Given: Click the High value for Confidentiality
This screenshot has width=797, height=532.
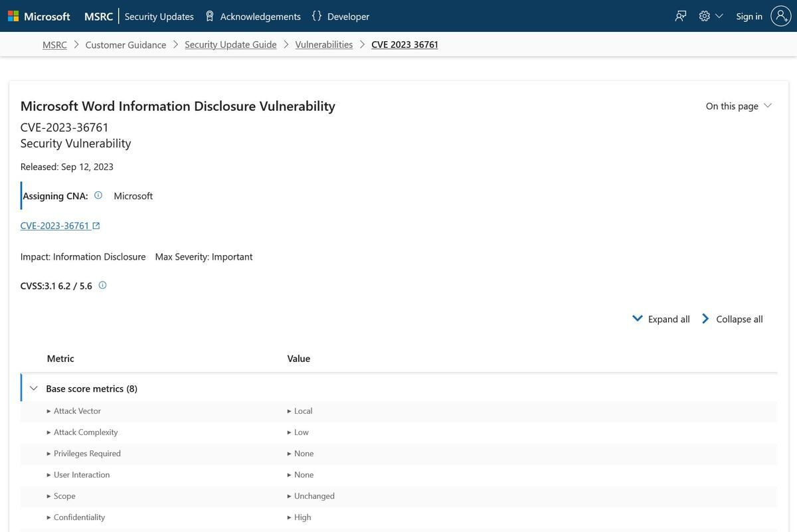Looking at the screenshot, I should 302,517.
